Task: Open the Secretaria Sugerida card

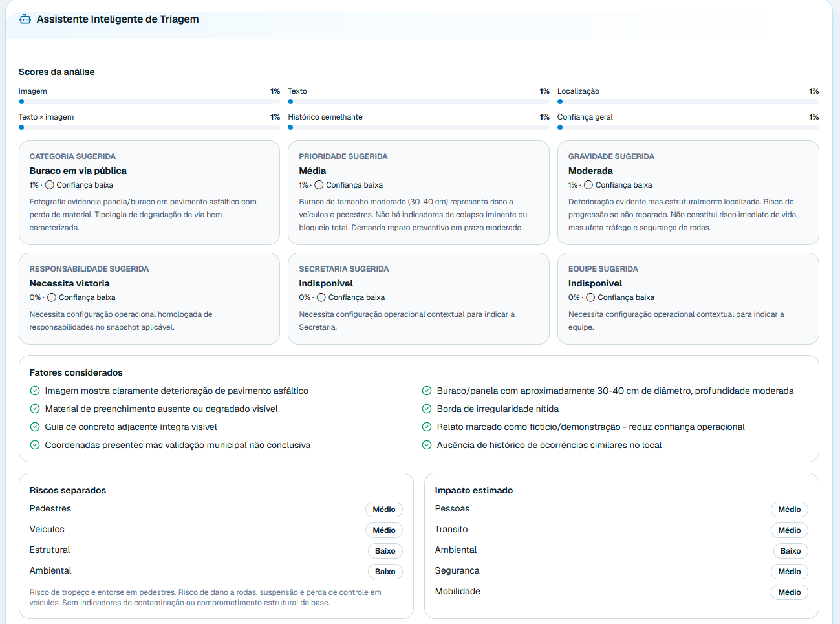Action: (x=418, y=299)
